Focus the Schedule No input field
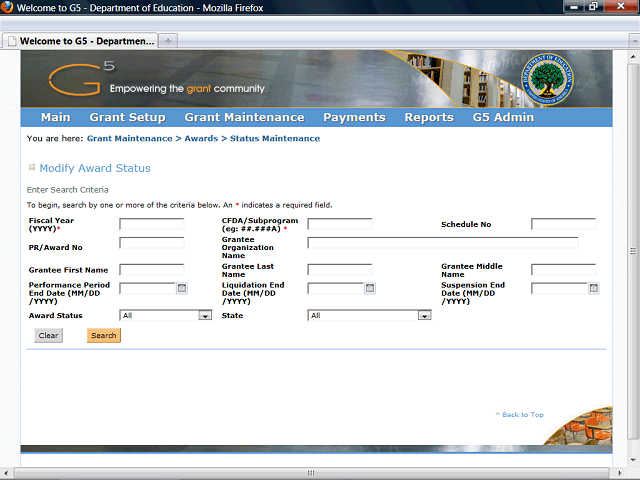 pos(563,224)
